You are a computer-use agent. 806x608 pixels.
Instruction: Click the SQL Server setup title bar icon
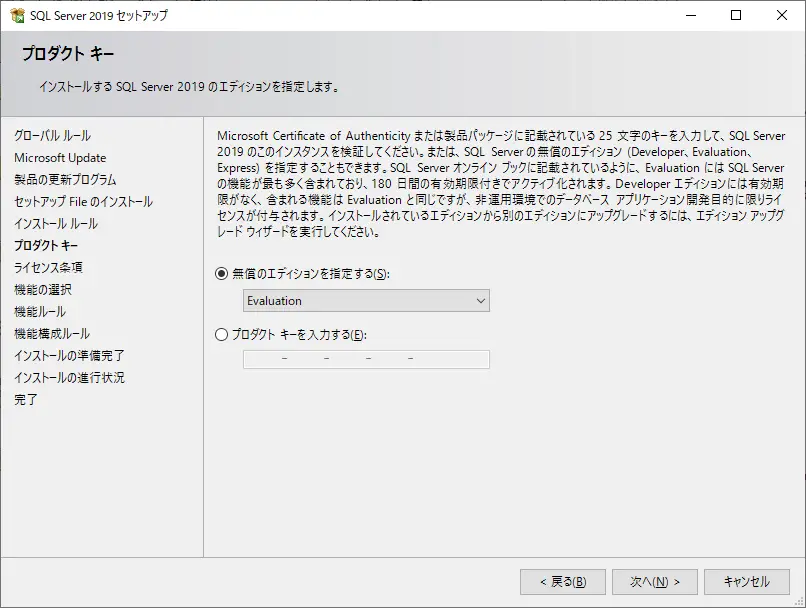17,15
